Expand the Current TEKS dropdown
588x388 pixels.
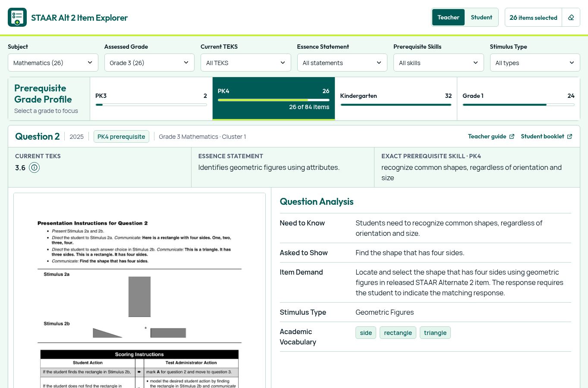click(246, 63)
